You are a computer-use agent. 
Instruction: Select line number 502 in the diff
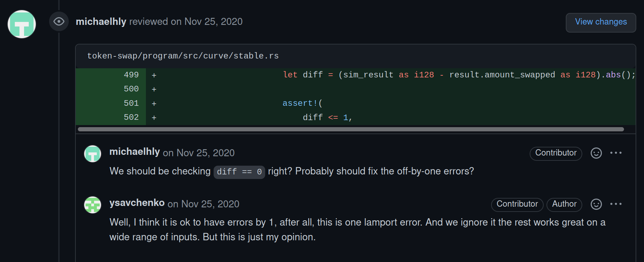click(x=131, y=117)
